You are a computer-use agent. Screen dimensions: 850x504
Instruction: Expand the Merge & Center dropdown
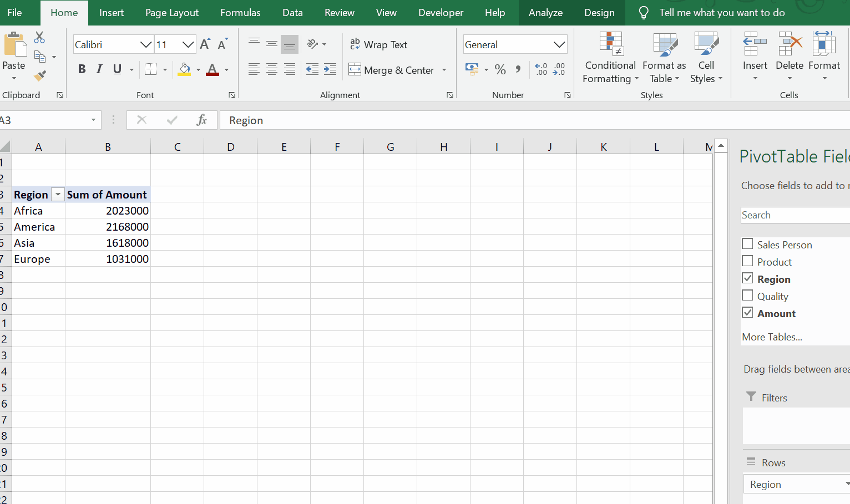[x=444, y=70]
